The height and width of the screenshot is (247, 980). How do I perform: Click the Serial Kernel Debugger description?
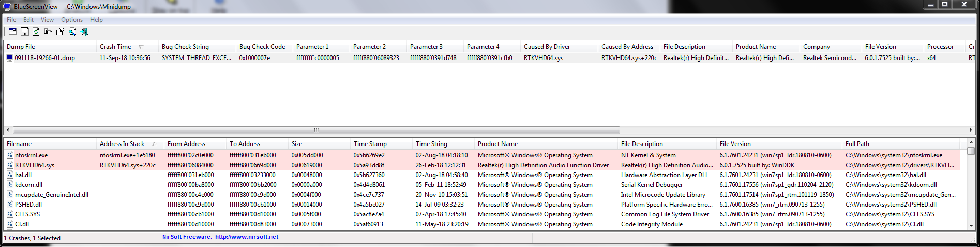pos(652,185)
